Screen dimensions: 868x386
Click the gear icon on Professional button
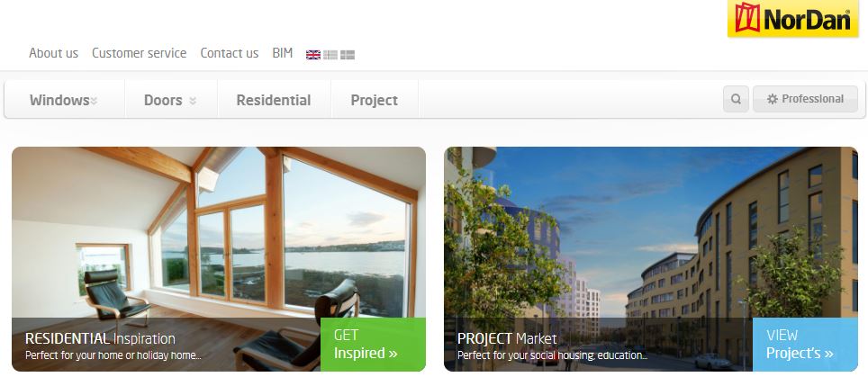pyautogui.click(x=773, y=99)
